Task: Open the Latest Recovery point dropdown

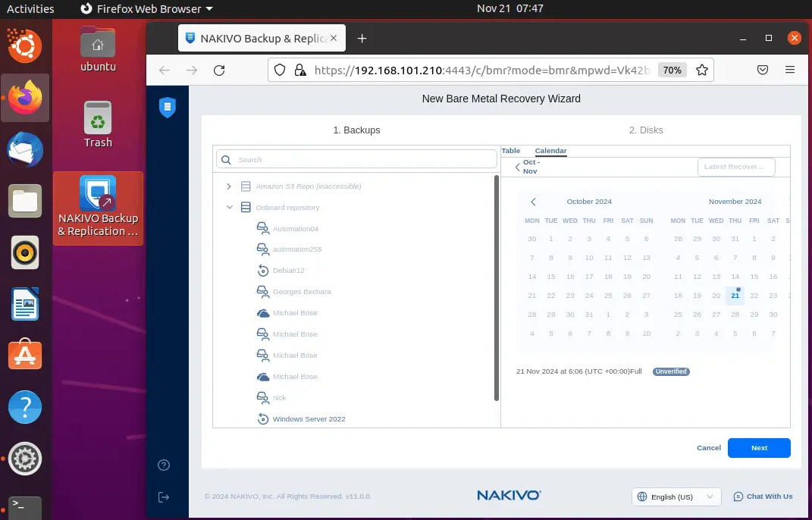Action: click(x=735, y=167)
